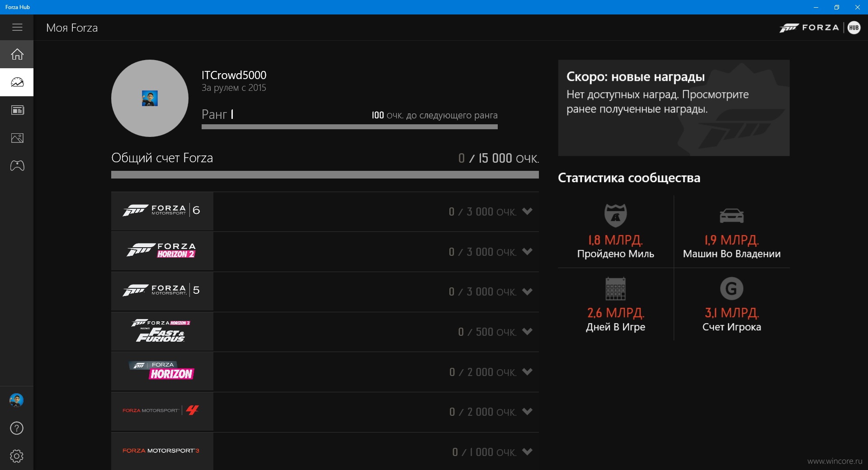Minimize the Forza Hub window
The image size is (868, 470).
click(816, 7)
